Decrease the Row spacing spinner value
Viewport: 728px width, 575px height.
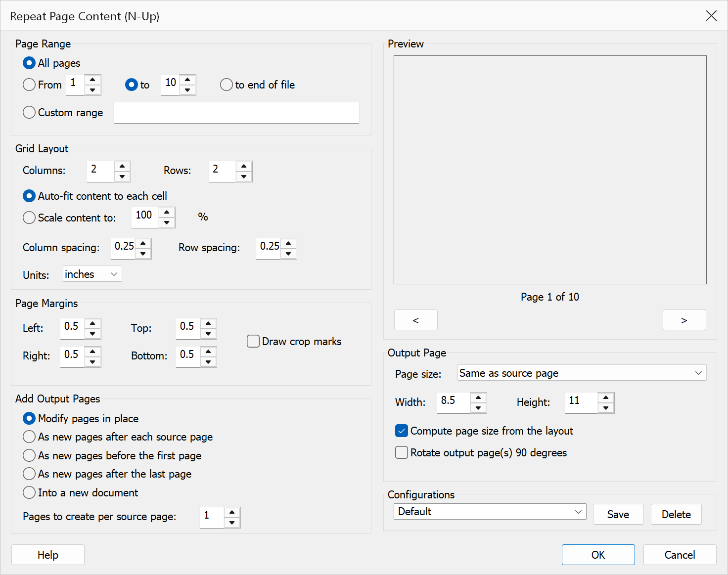coord(288,254)
